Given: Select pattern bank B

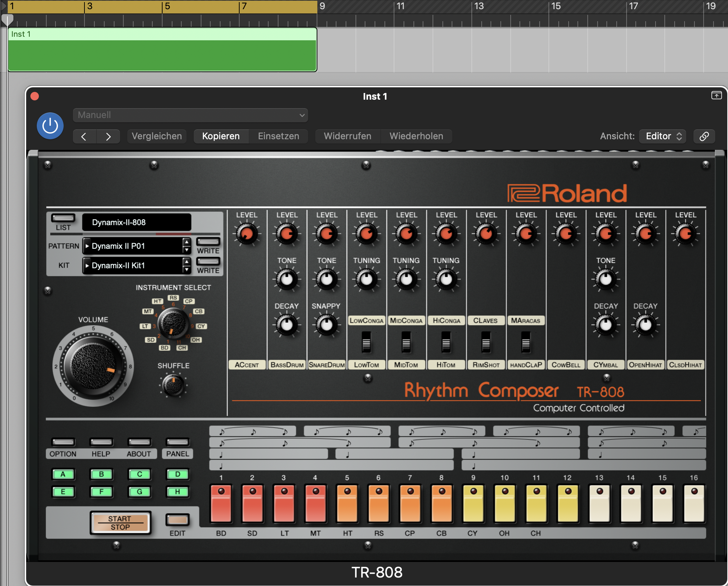Looking at the screenshot, I should point(101,474).
